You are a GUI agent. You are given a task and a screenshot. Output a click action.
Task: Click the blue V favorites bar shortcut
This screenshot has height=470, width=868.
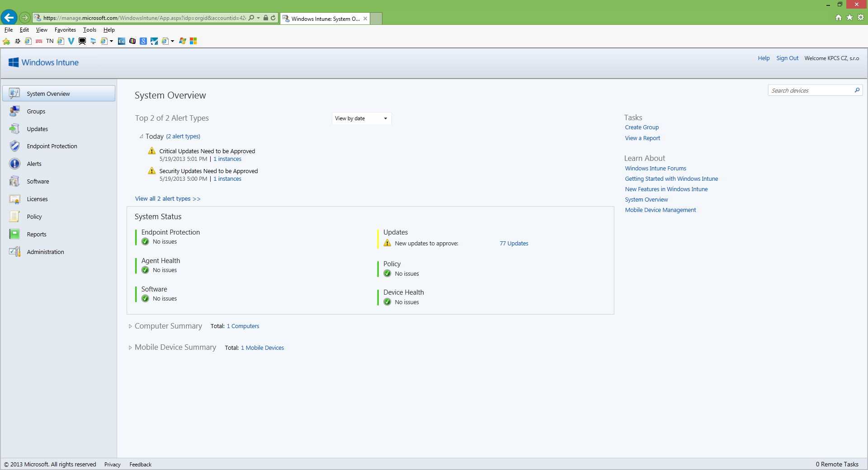(71, 41)
